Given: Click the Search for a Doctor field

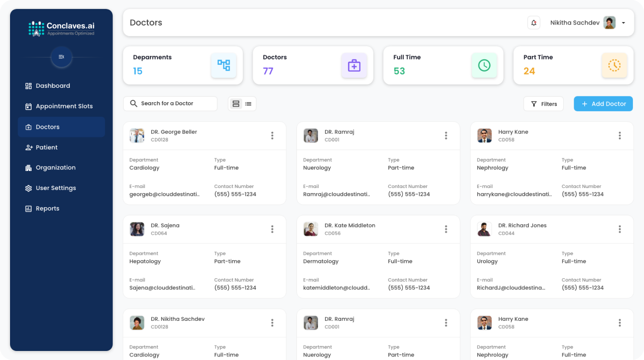Looking at the screenshot, I should click(x=171, y=103).
